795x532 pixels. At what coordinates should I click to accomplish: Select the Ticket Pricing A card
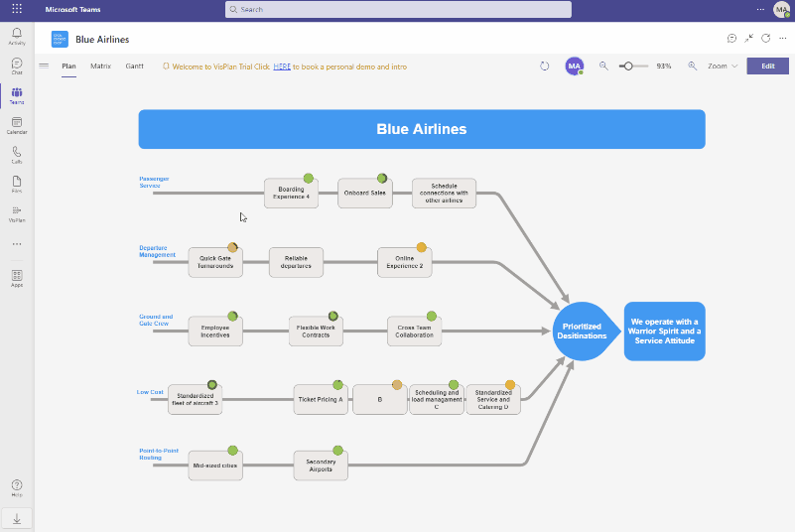point(321,400)
